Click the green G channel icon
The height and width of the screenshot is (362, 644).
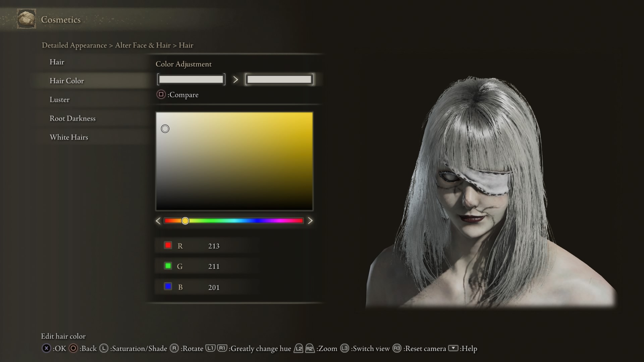pyautogui.click(x=168, y=266)
